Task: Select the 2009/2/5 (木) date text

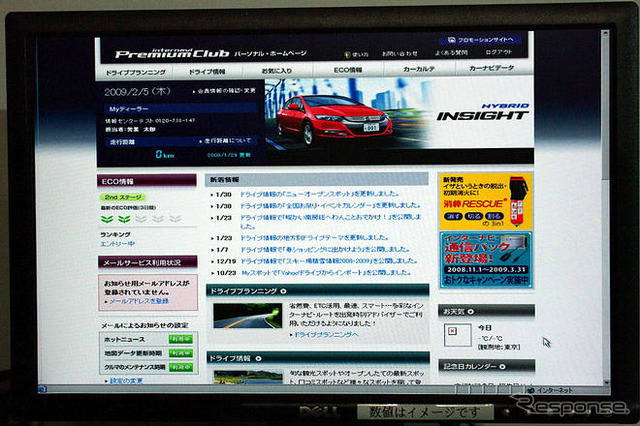Action: click(137, 91)
